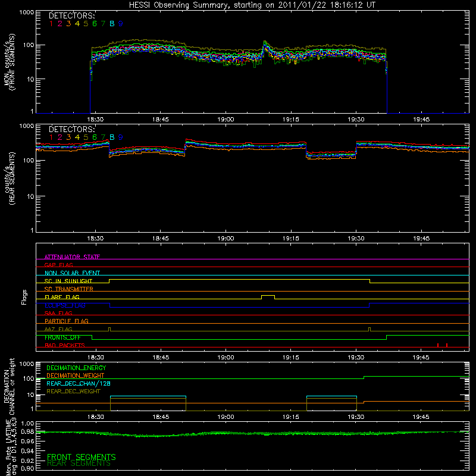Click the GAP_FLAG label
Viewport: 476px width, 476px height.
click(x=58, y=265)
